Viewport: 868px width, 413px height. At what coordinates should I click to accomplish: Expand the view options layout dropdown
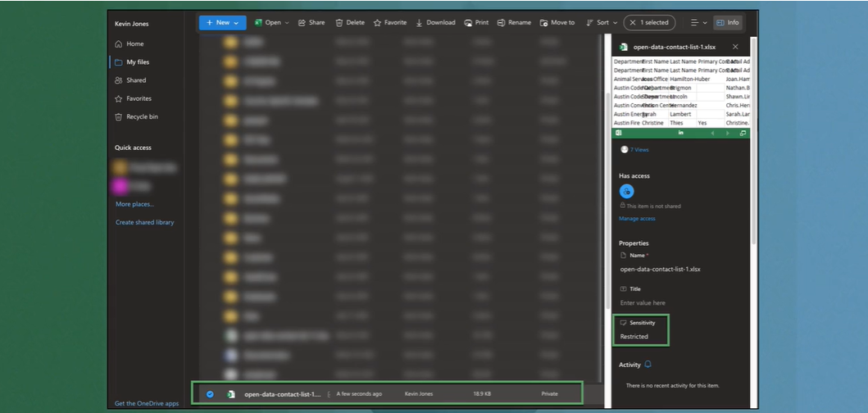pyautogui.click(x=698, y=23)
